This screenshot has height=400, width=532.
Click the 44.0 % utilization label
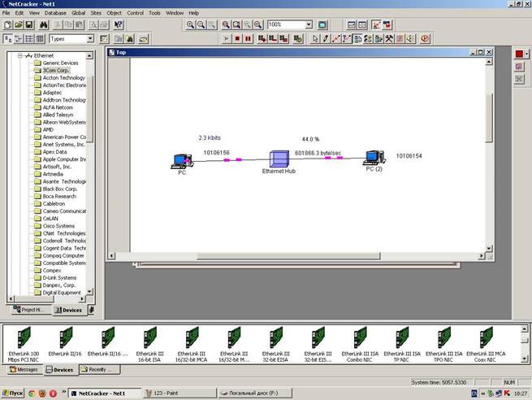pos(310,139)
